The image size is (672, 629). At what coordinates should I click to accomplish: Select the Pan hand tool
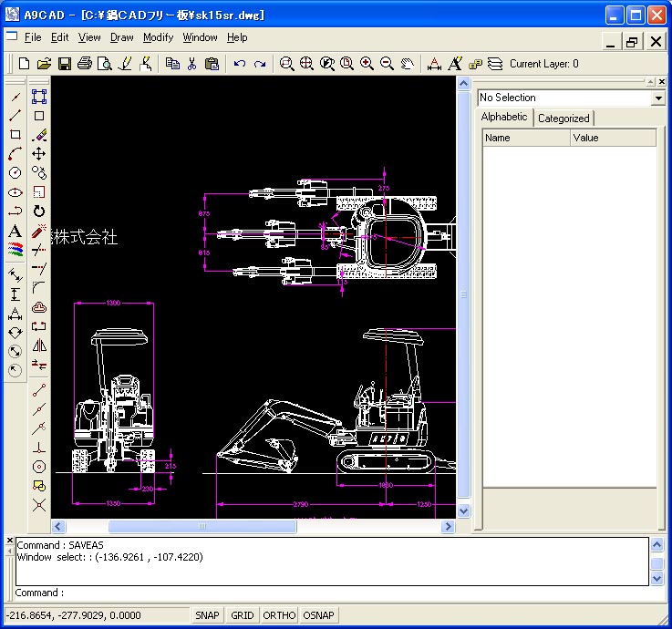[408, 64]
